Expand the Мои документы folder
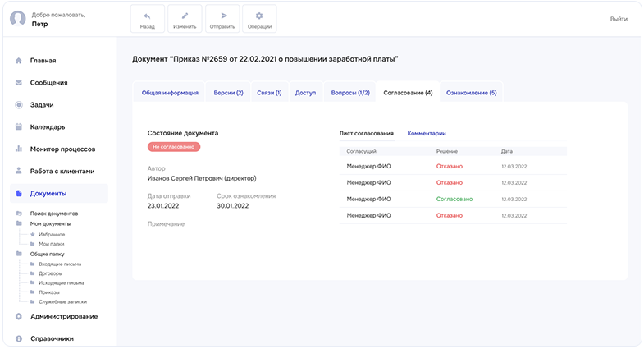644x349 pixels. tap(50, 223)
